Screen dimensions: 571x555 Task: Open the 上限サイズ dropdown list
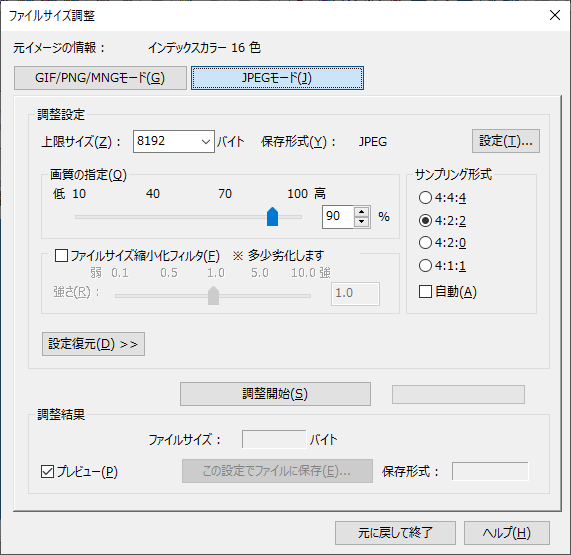tap(206, 141)
